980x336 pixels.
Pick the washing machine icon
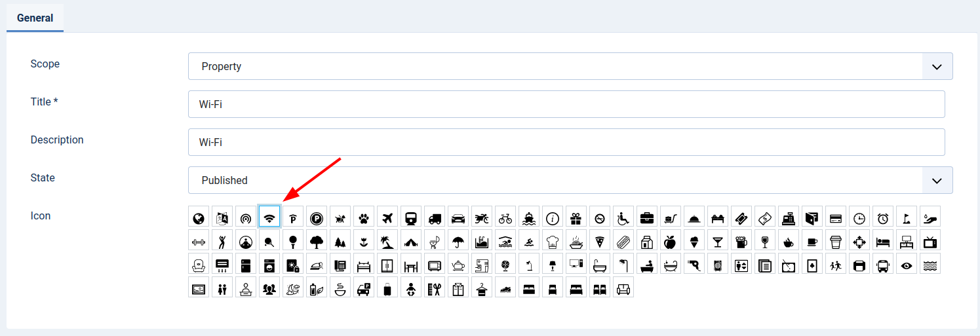269,265
